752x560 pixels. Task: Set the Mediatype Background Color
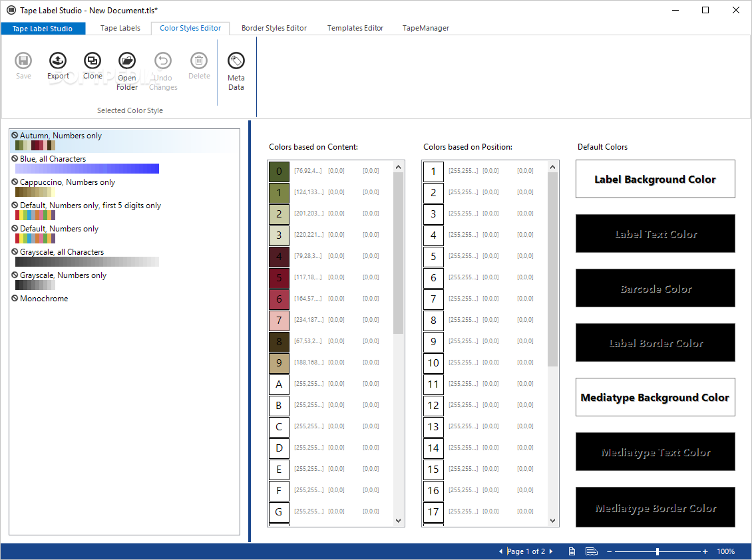point(655,397)
